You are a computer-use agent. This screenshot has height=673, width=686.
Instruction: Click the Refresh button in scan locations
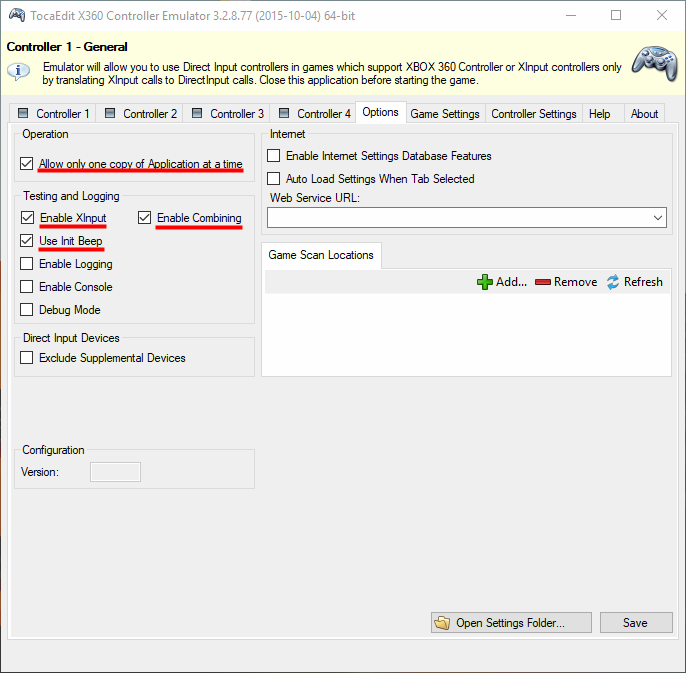coord(635,282)
